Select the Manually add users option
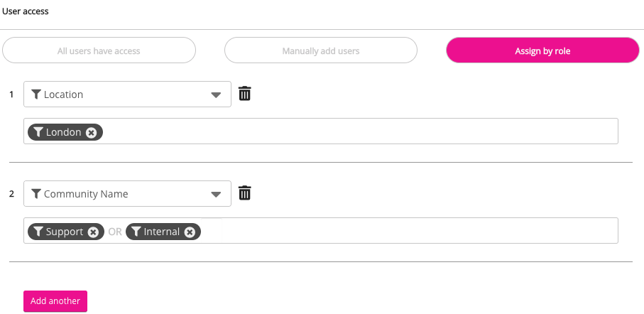 point(321,50)
